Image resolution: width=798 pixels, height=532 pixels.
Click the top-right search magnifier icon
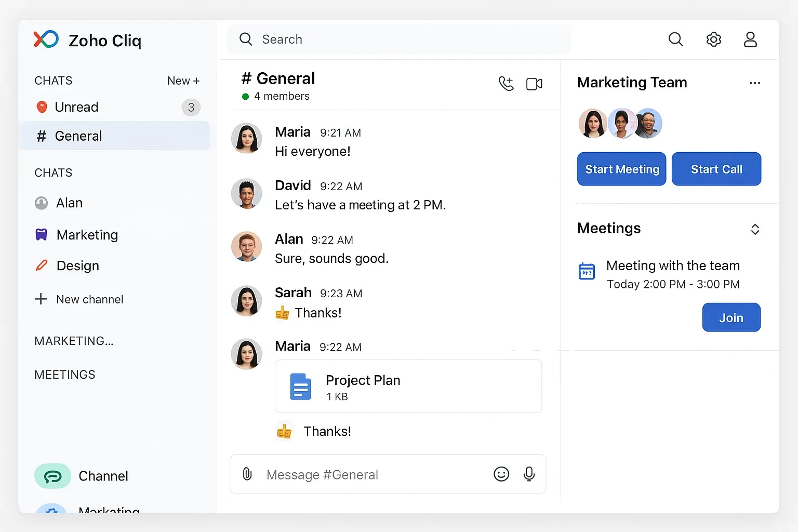tap(675, 39)
